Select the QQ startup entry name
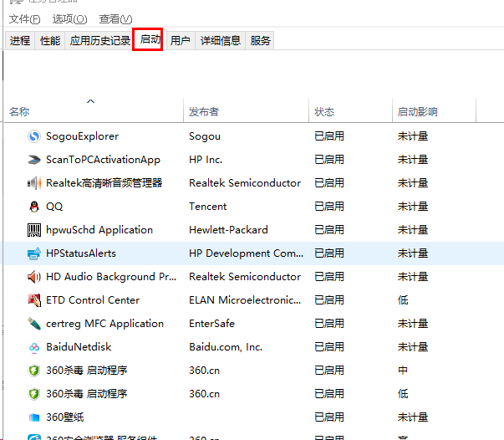Screen dimensions: 504x440 click(54, 207)
